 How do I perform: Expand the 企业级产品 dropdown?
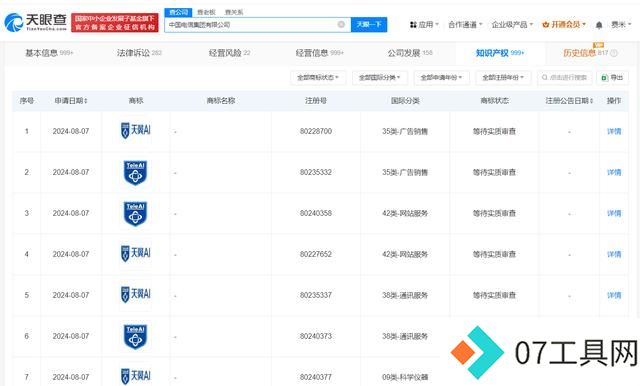click(512, 24)
